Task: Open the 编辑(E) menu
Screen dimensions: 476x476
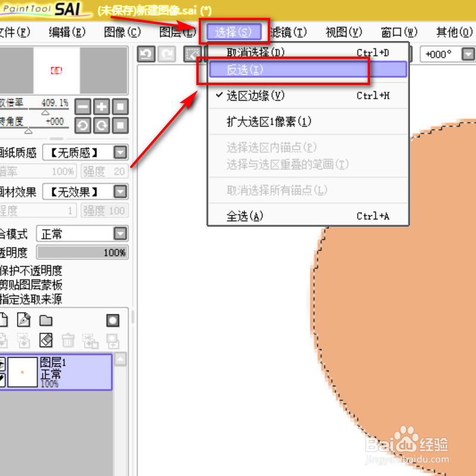Action: click(x=67, y=32)
